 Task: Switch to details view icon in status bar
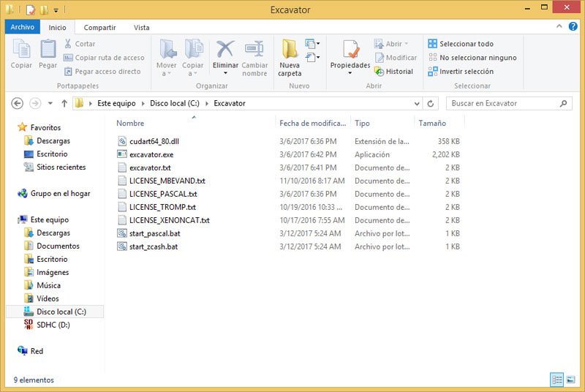556,380
